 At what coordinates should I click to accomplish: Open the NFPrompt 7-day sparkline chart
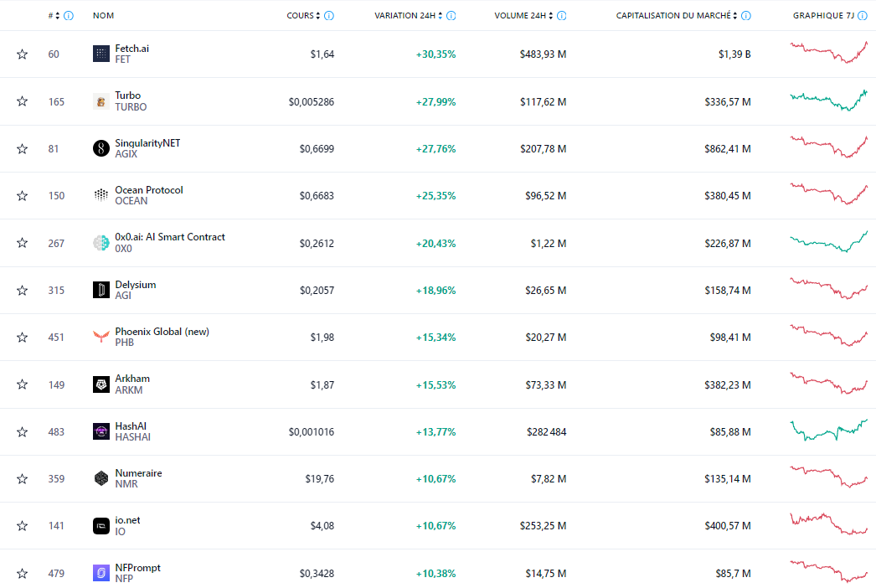[x=828, y=573]
